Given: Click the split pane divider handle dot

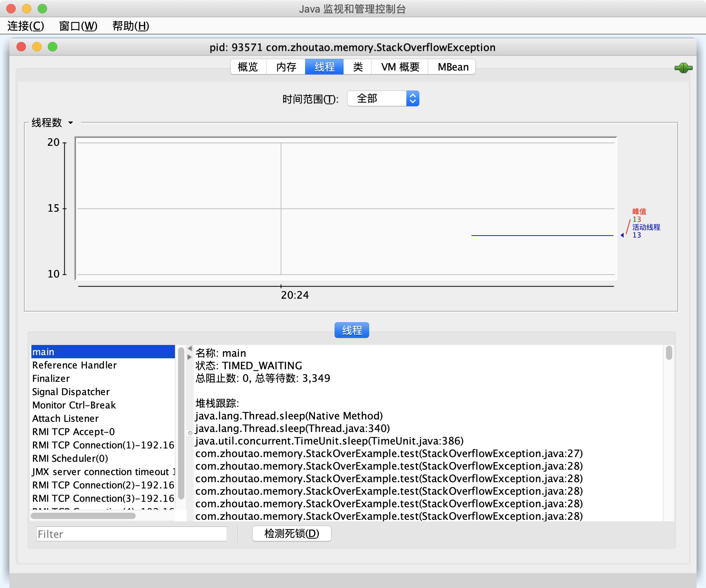Looking at the screenshot, I should (190, 433).
